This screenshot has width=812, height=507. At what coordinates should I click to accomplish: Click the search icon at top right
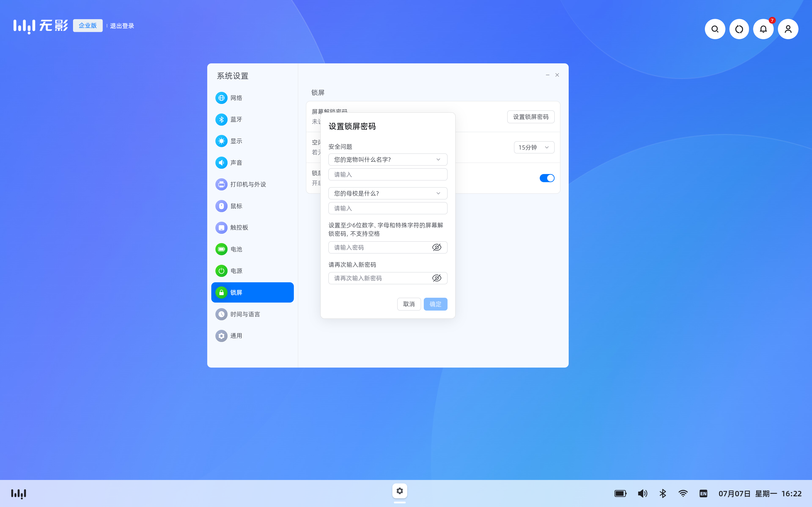(715, 29)
